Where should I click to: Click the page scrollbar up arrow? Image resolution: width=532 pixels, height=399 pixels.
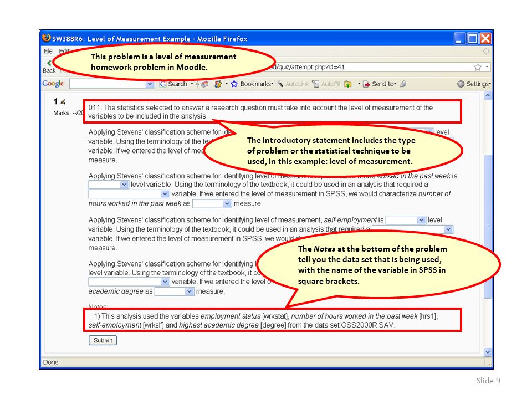[488, 95]
